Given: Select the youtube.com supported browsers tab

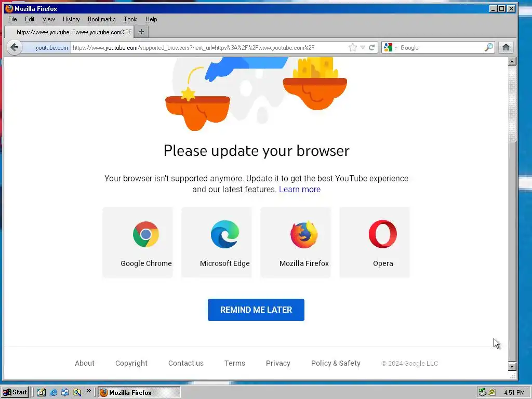Looking at the screenshot, I should click(69, 32).
